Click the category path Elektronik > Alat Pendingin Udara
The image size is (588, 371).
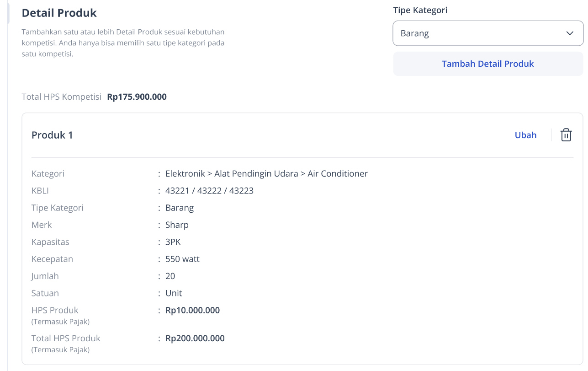coord(232,174)
